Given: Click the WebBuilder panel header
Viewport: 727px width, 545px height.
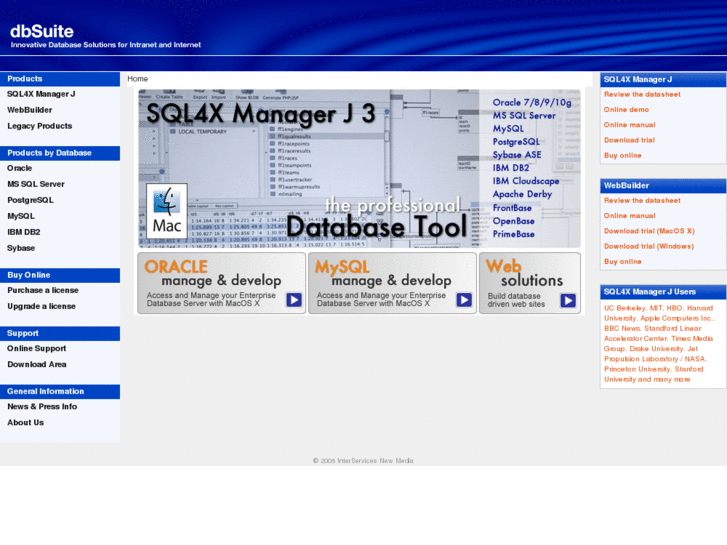Looking at the screenshot, I should (663, 186).
